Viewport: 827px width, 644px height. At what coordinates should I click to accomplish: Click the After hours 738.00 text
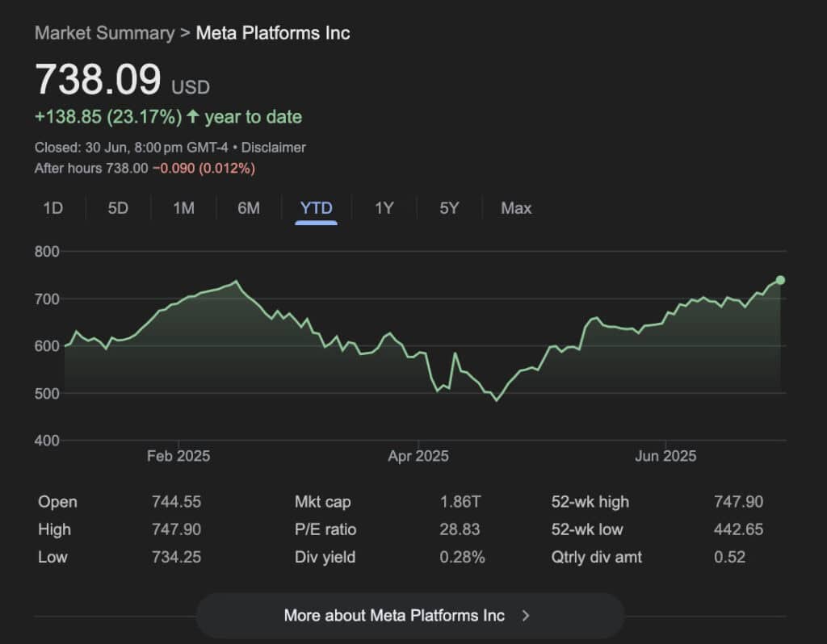click(91, 169)
